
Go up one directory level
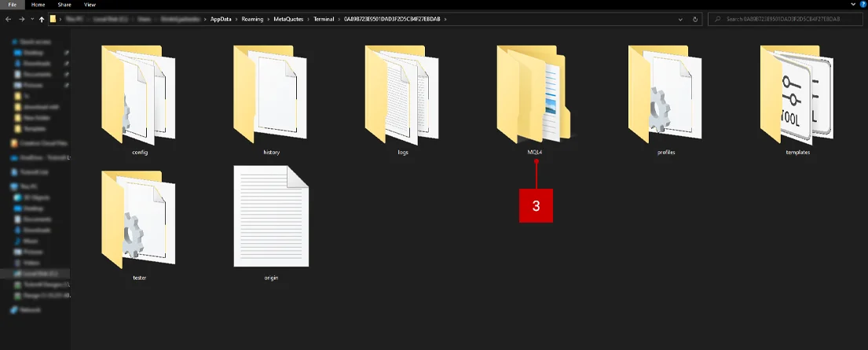tap(42, 18)
